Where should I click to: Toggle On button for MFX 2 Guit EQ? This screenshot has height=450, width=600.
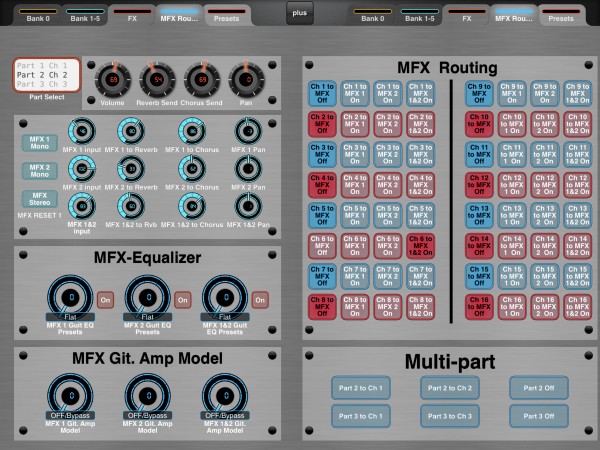[183, 300]
